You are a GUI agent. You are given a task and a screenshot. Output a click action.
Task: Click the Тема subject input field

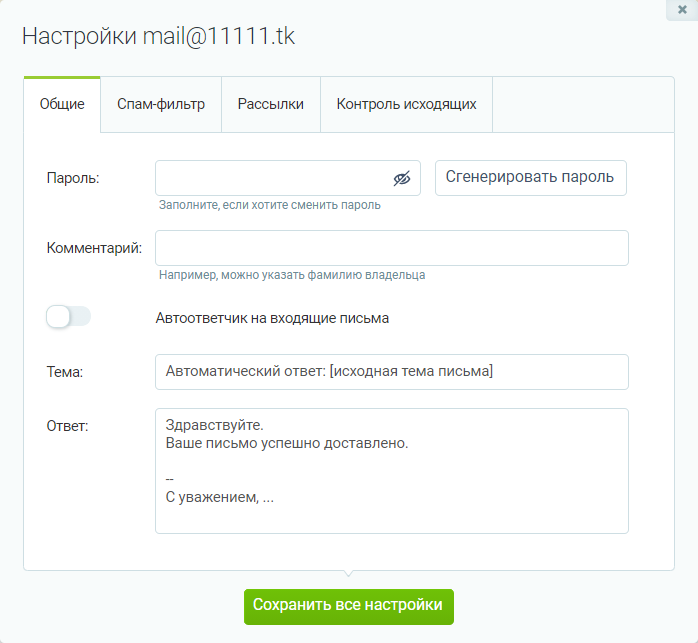pyautogui.click(x=392, y=372)
